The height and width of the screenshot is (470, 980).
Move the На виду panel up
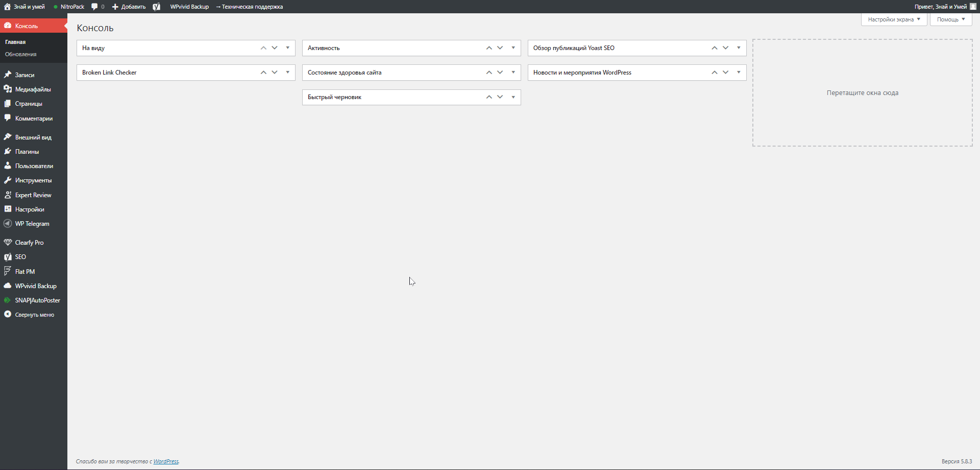coord(263,48)
